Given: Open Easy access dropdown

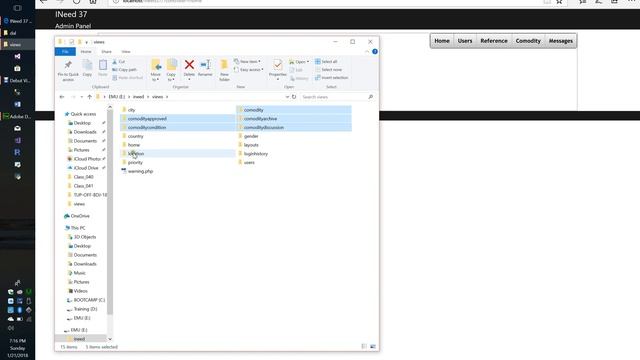Looking at the screenshot, I should click(249, 70).
